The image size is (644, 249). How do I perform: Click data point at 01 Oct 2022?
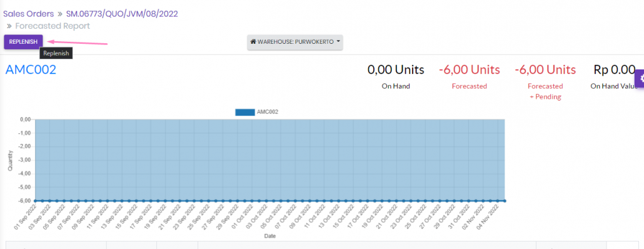click(x=252, y=201)
